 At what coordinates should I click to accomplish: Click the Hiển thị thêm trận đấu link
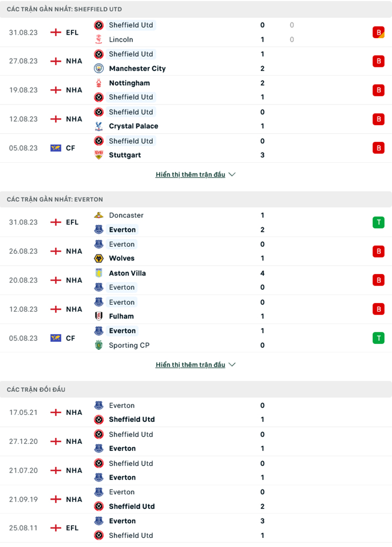[x=191, y=174]
